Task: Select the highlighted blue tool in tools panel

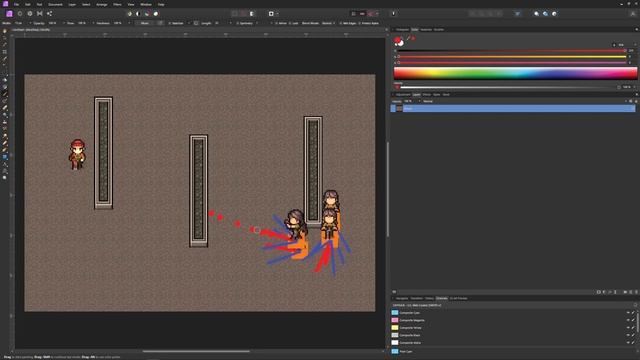Action: [x=5, y=157]
